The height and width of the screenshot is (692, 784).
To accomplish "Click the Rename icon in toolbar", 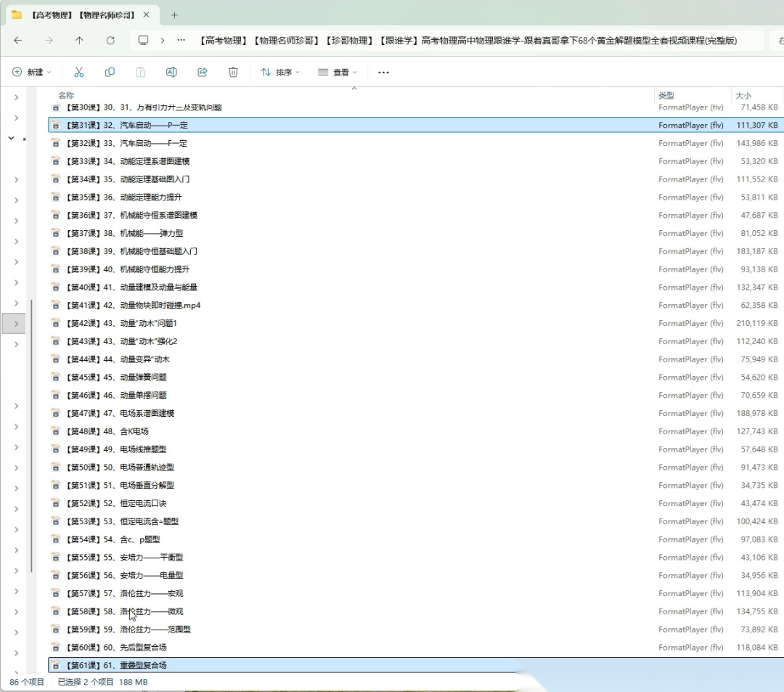I will 171,72.
